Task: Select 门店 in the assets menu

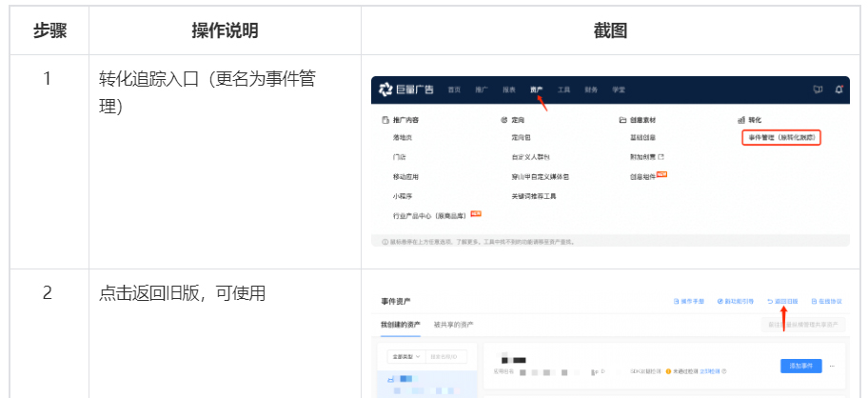Action: click(399, 157)
